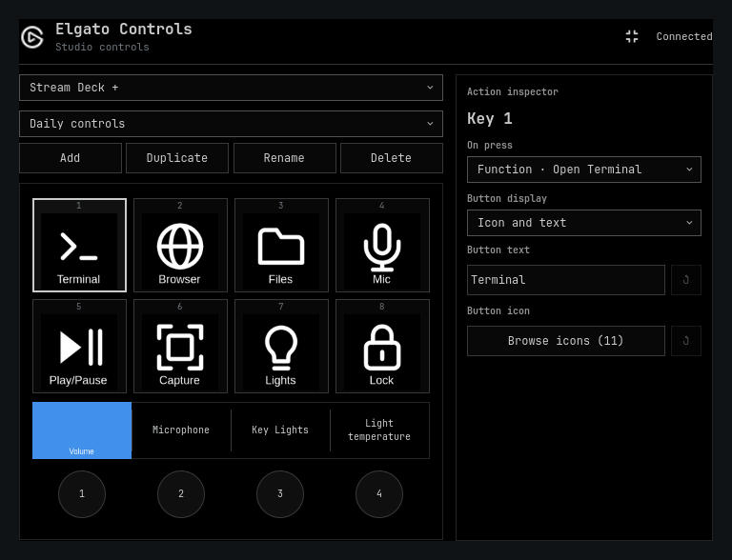732x560 pixels.
Task: Select the Browser globe key
Action: point(180,245)
